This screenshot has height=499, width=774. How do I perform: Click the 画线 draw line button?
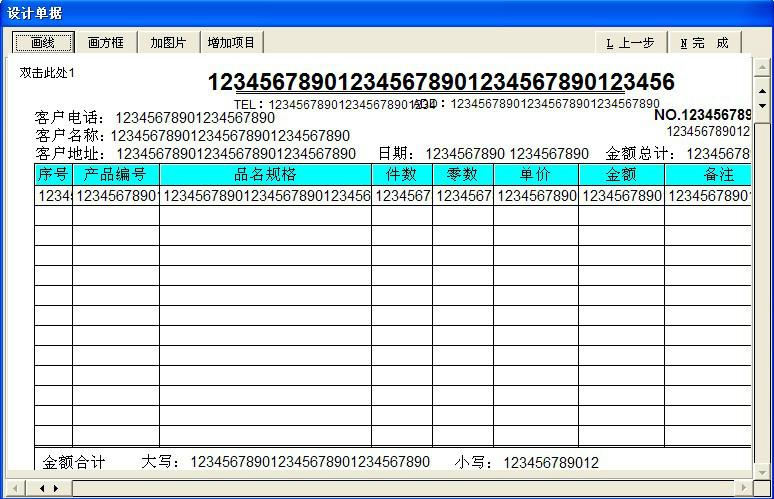[43, 42]
